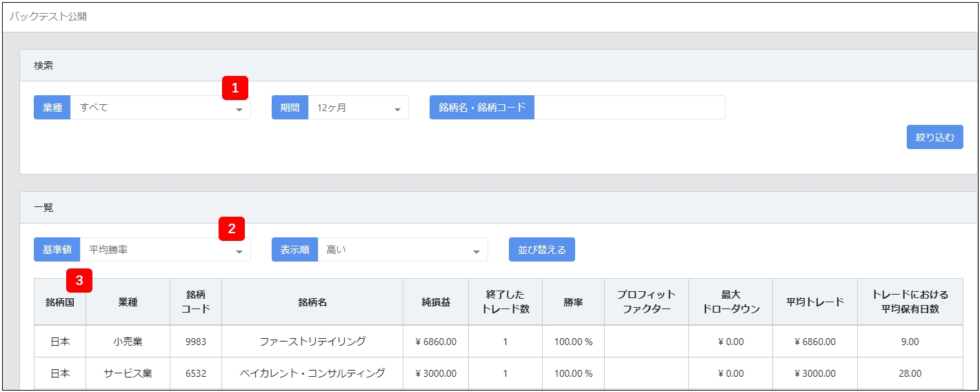
Task: Click stock code 9983 in the table
Action: click(195, 342)
